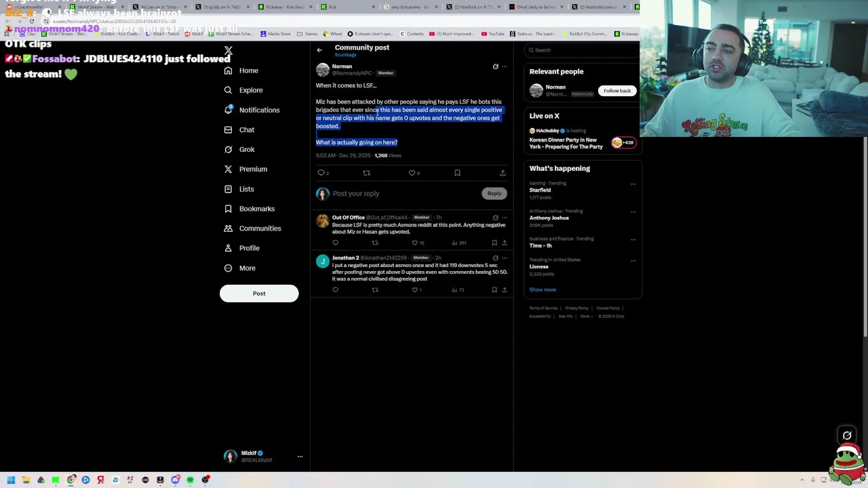Viewport: 868px width, 488px height.
Task: Click Show more under trends
Action: [542, 290]
